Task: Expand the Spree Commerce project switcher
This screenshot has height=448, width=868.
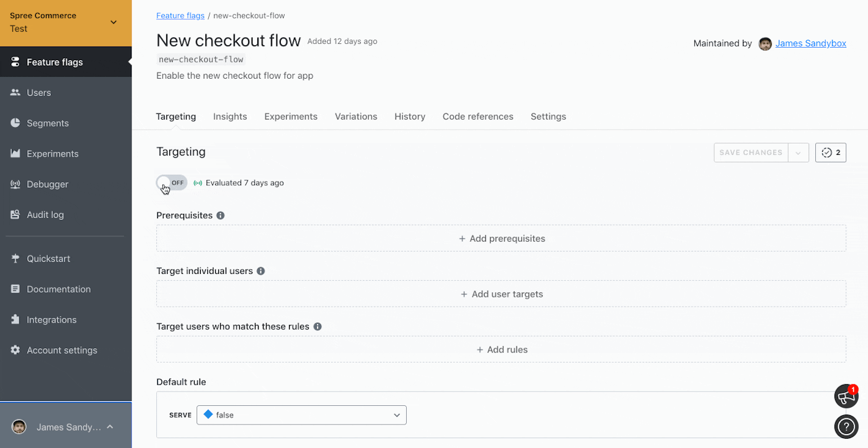Action: [x=113, y=22]
